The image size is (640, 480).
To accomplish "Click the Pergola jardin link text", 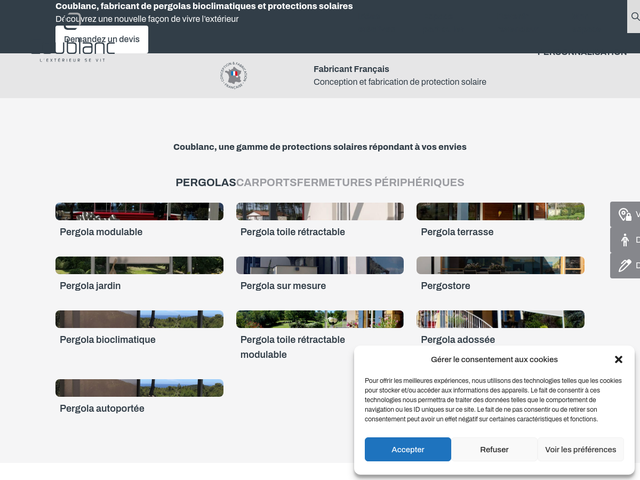I will (x=90, y=286).
